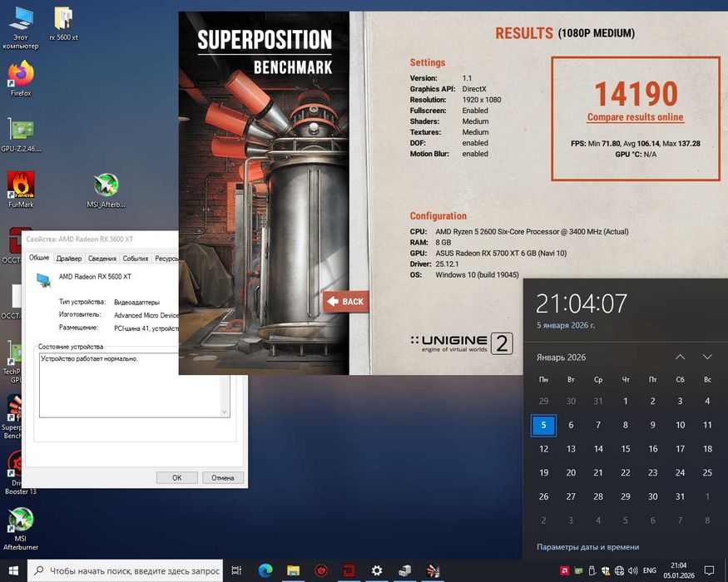Viewport: 728px width, 582px height.
Task: Go to next month in calendar
Action: pos(707,357)
